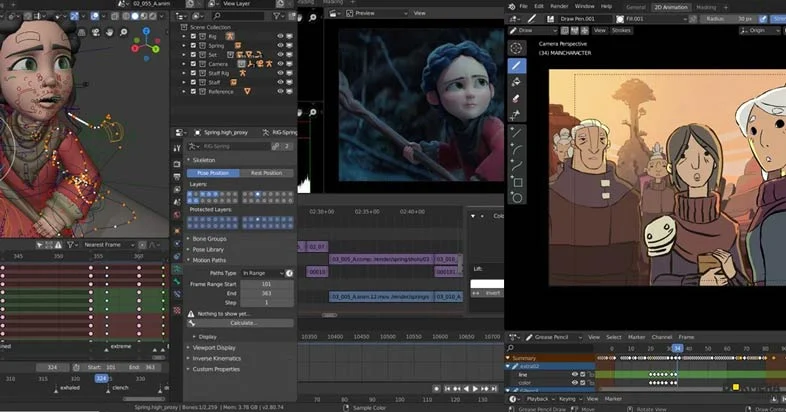Viewport: 786px width, 412px height.
Task: Switch the skeleton to Rest Position
Action: click(266, 173)
